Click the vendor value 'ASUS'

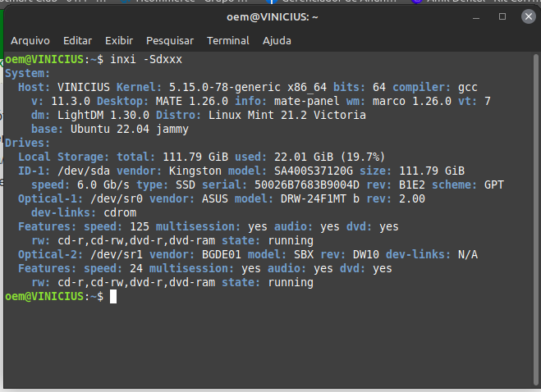coord(215,199)
